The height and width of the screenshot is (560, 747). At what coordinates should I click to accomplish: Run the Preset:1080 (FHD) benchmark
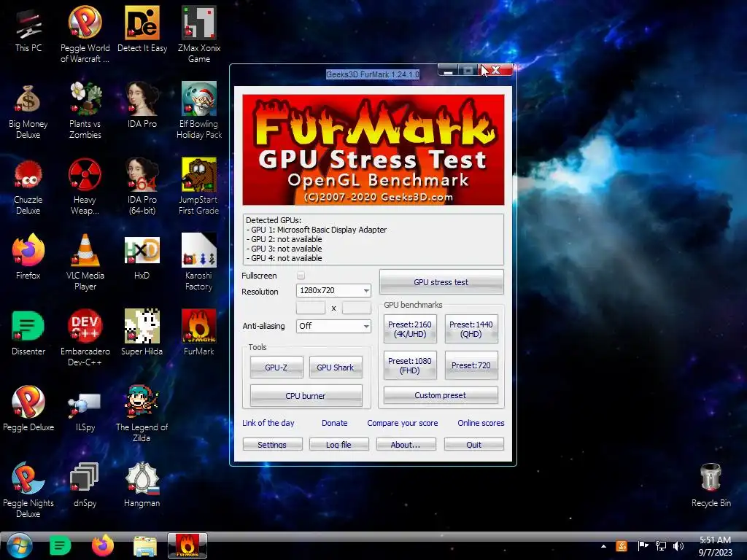pyautogui.click(x=410, y=365)
